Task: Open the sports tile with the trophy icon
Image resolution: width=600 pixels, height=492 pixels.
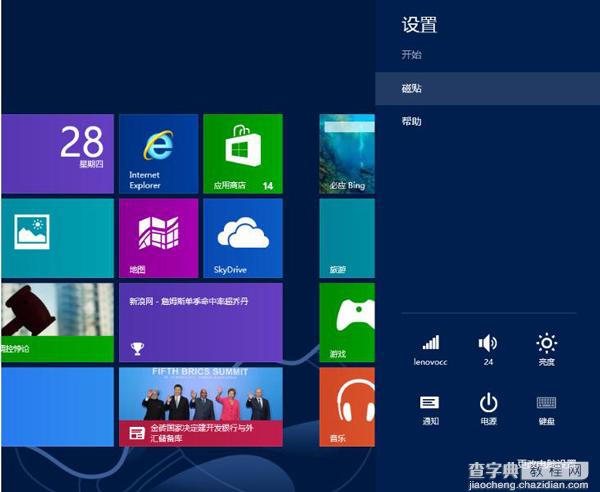Action: click(201, 323)
